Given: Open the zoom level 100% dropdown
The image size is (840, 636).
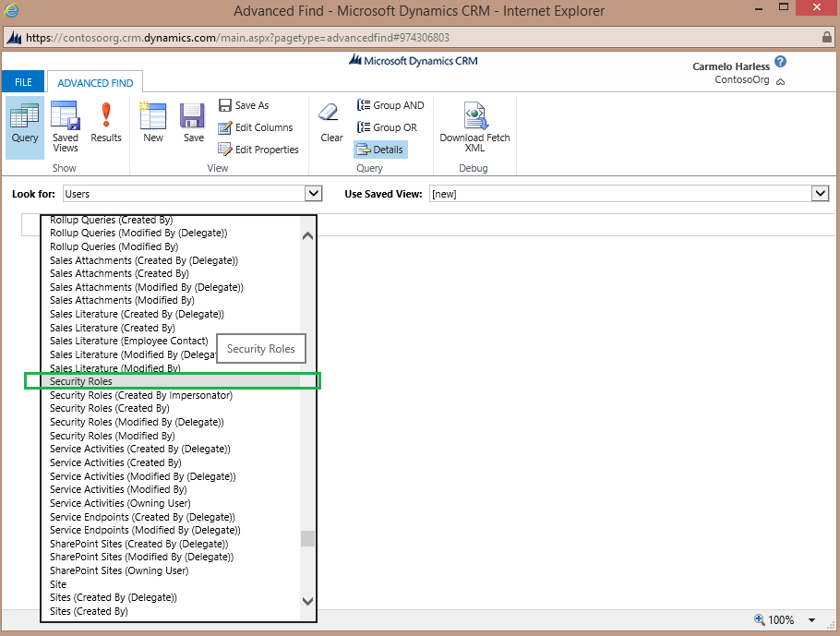Looking at the screenshot, I should pyautogui.click(x=812, y=620).
